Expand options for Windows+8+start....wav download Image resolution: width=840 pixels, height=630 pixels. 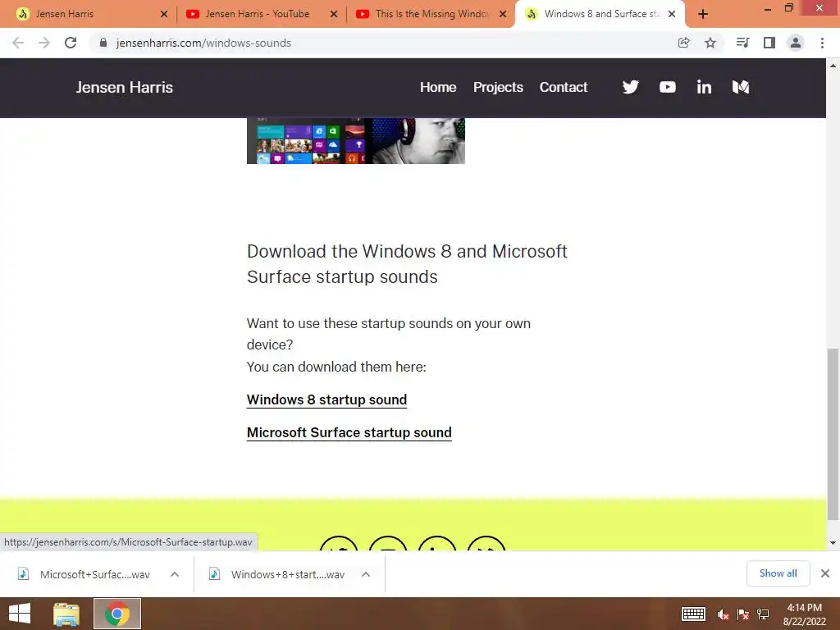click(365, 574)
